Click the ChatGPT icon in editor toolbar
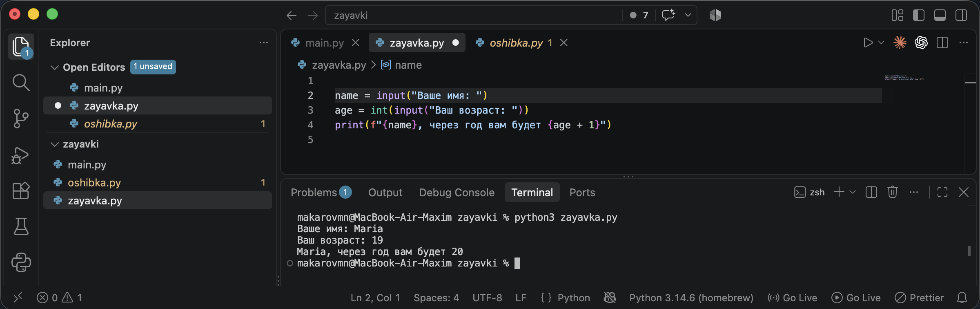The image size is (980, 309). pos(921,43)
